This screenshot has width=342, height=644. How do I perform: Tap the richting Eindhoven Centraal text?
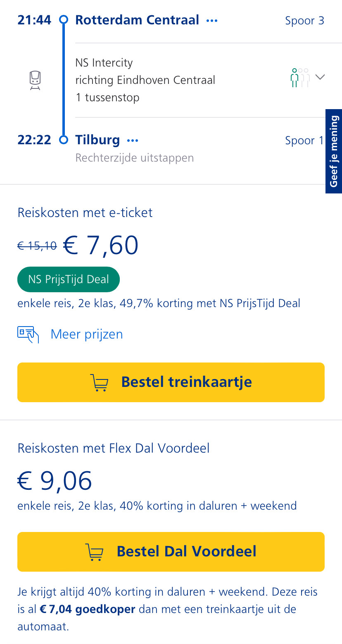(x=145, y=80)
